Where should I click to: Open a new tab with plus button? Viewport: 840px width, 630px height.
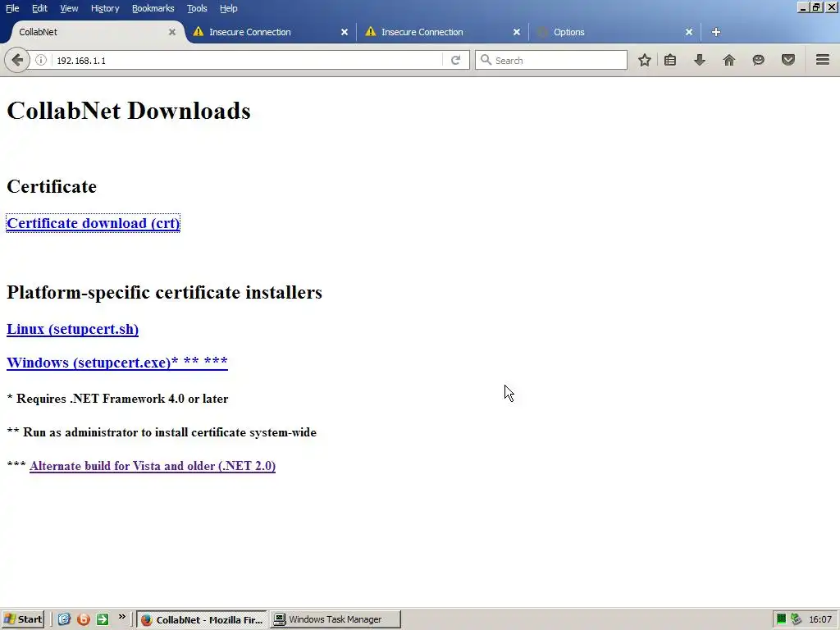click(x=715, y=32)
